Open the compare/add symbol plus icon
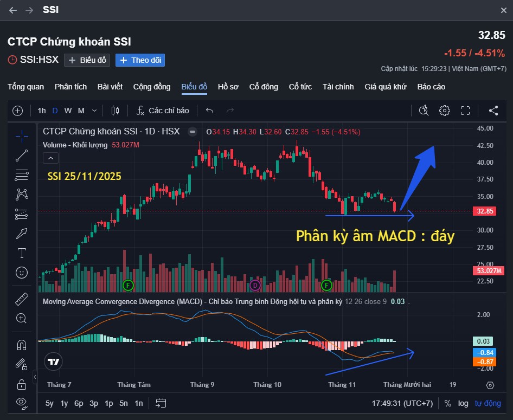Image resolution: width=513 pixels, height=420 pixels. (18, 111)
